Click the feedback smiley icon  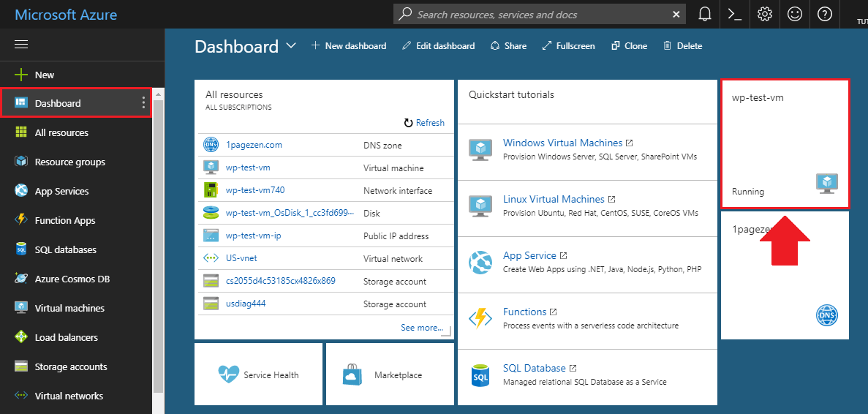pyautogui.click(x=794, y=15)
